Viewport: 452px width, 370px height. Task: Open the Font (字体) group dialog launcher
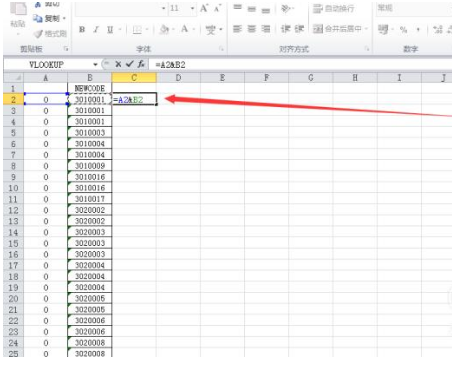click(221, 49)
